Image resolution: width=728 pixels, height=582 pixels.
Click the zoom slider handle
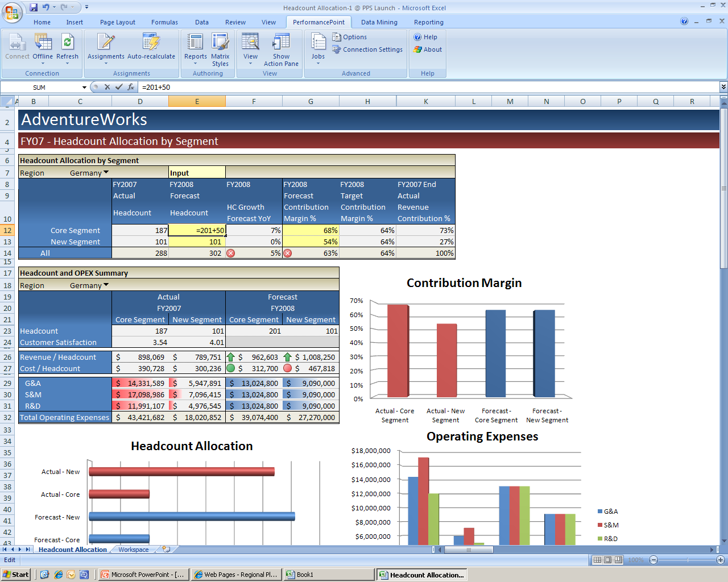[687, 560]
